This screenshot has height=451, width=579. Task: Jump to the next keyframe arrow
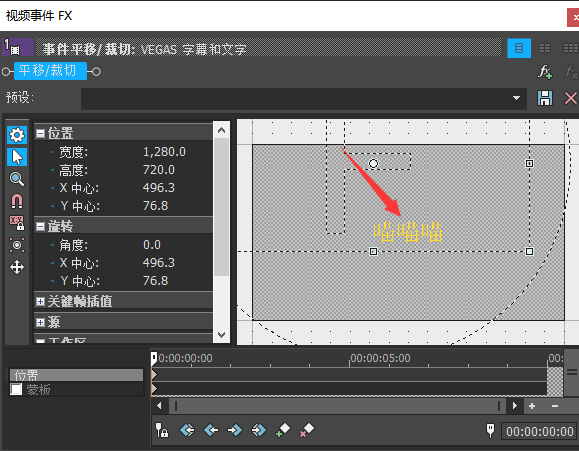click(235, 430)
